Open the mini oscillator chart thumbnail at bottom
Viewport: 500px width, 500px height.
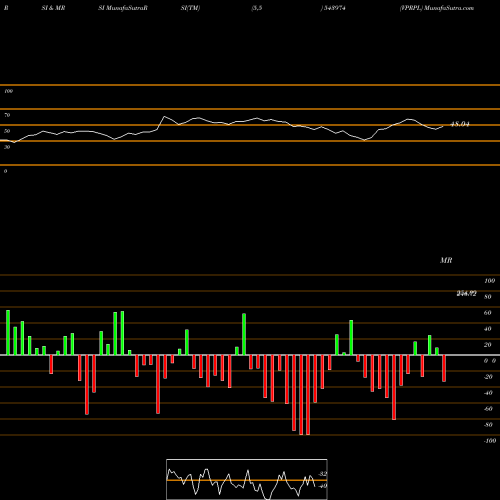point(247,479)
